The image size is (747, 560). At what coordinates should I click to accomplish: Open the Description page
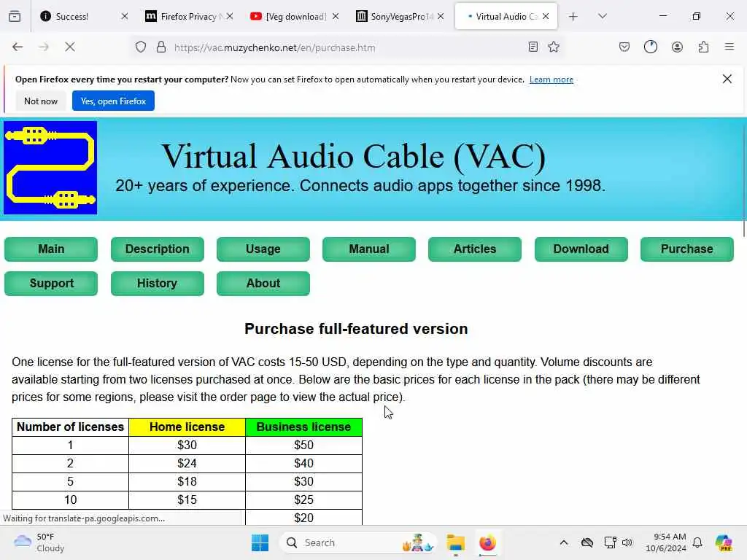coord(158,249)
